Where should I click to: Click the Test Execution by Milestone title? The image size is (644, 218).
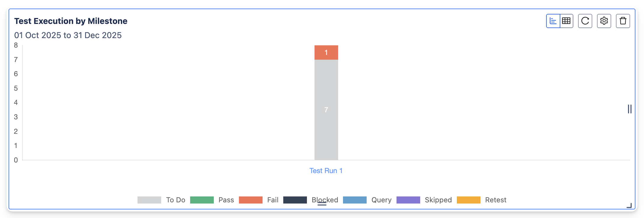(71, 21)
